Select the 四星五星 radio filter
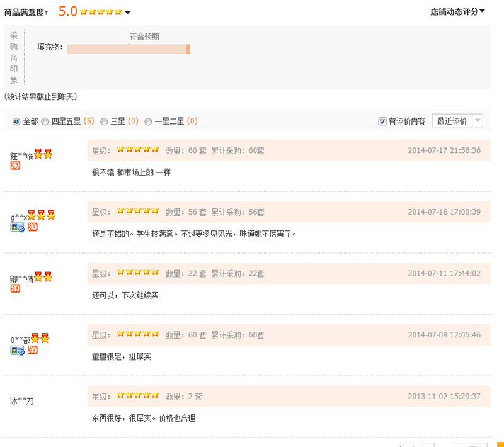This screenshot has width=504, height=447. (45, 122)
